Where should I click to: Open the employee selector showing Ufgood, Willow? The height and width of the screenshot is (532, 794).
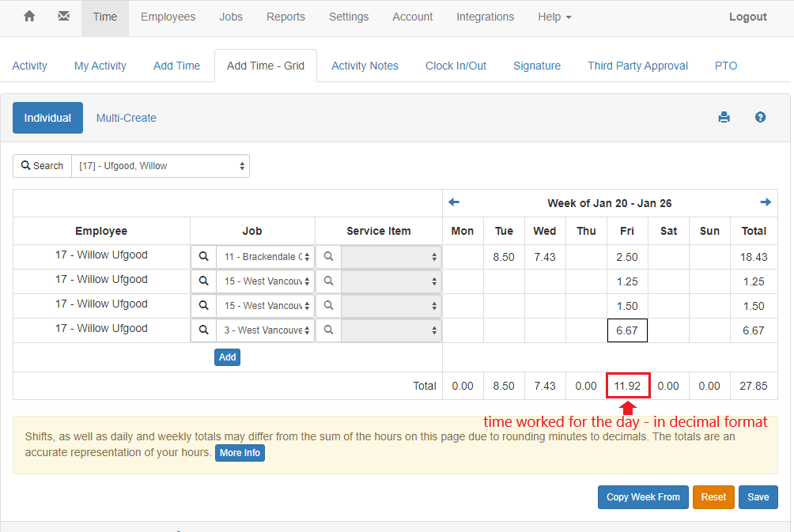pyautogui.click(x=161, y=166)
